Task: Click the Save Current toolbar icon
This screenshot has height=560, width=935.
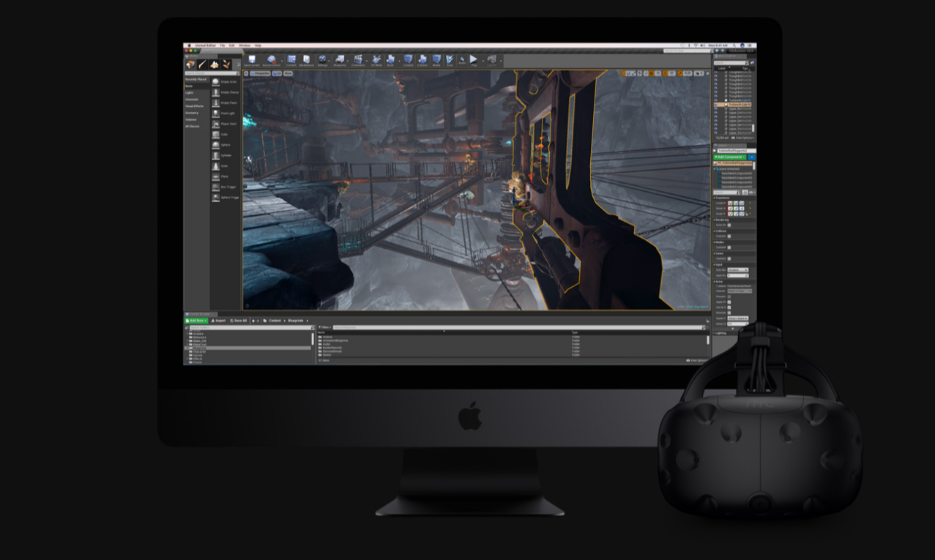Action: tap(252, 60)
